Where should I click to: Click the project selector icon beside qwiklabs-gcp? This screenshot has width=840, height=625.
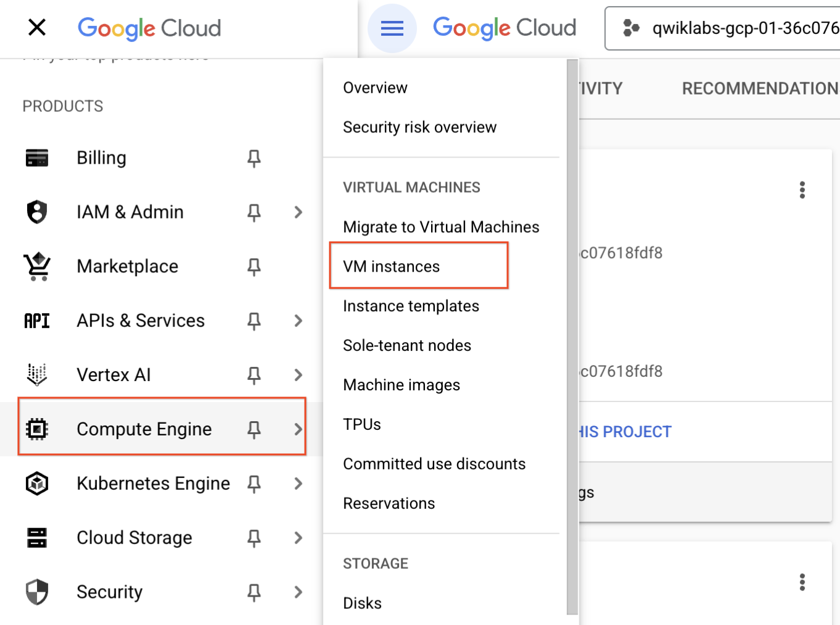(631, 28)
